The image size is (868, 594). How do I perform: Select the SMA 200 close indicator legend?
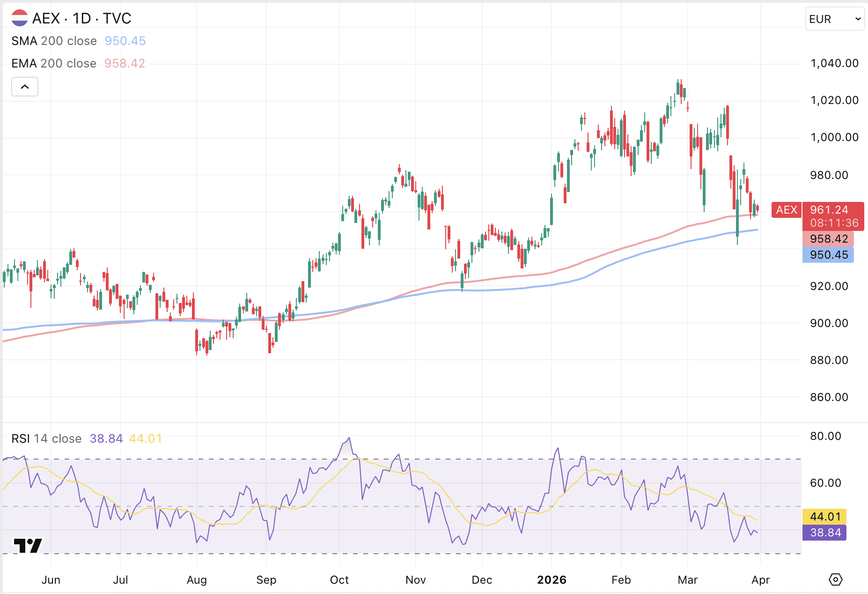click(x=54, y=41)
